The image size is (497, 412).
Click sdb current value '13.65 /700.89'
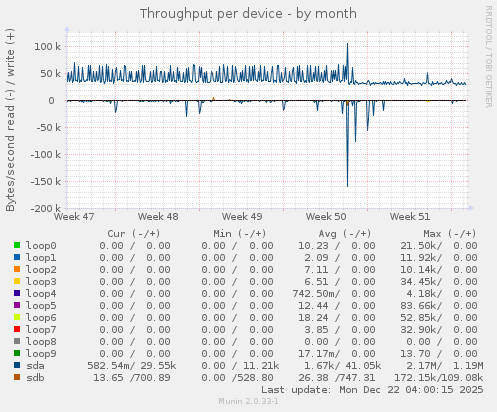pyautogui.click(x=132, y=378)
